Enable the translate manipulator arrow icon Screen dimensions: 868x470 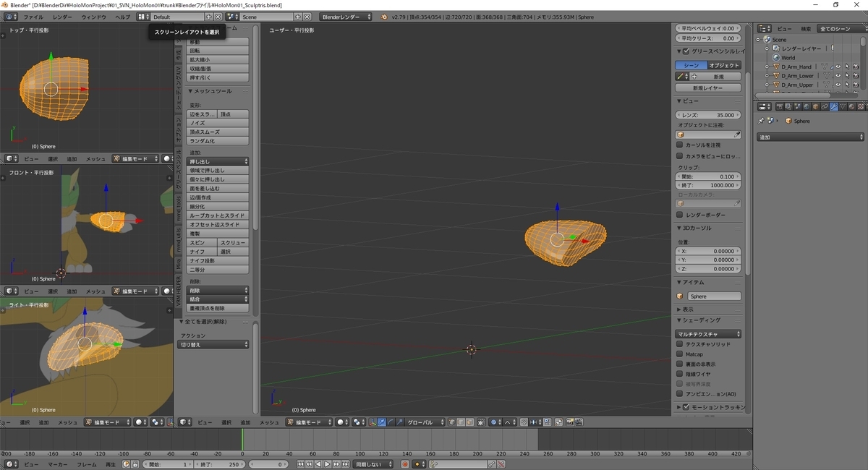tap(381, 422)
